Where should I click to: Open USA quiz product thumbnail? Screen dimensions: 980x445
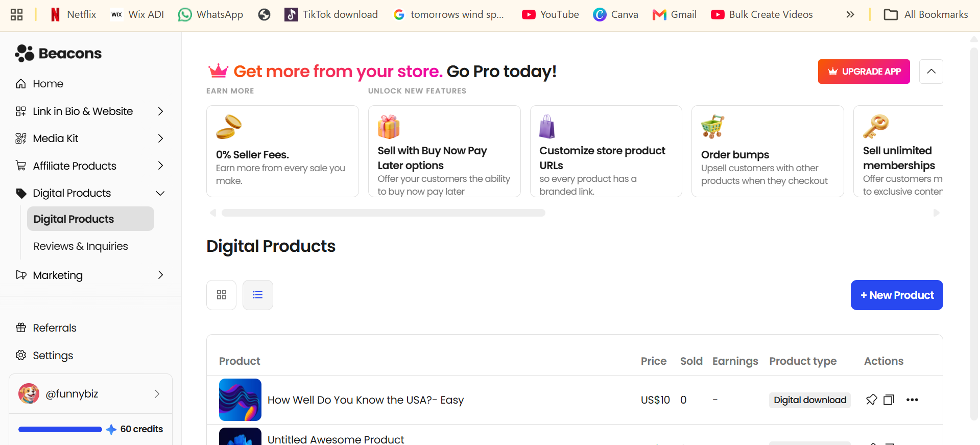(x=240, y=400)
